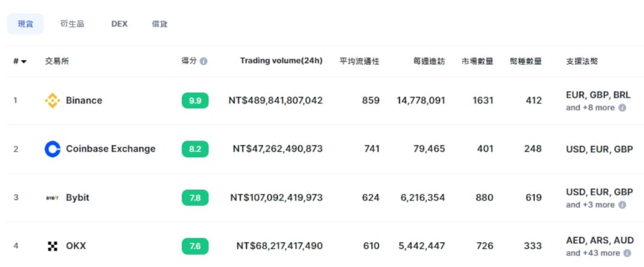Click the Coinbase Exchange logo icon
644x267 pixels.
[52, 149]
